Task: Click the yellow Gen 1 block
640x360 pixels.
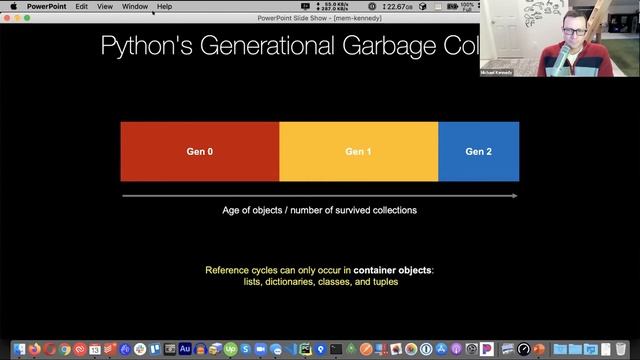Action: [359, 151]
